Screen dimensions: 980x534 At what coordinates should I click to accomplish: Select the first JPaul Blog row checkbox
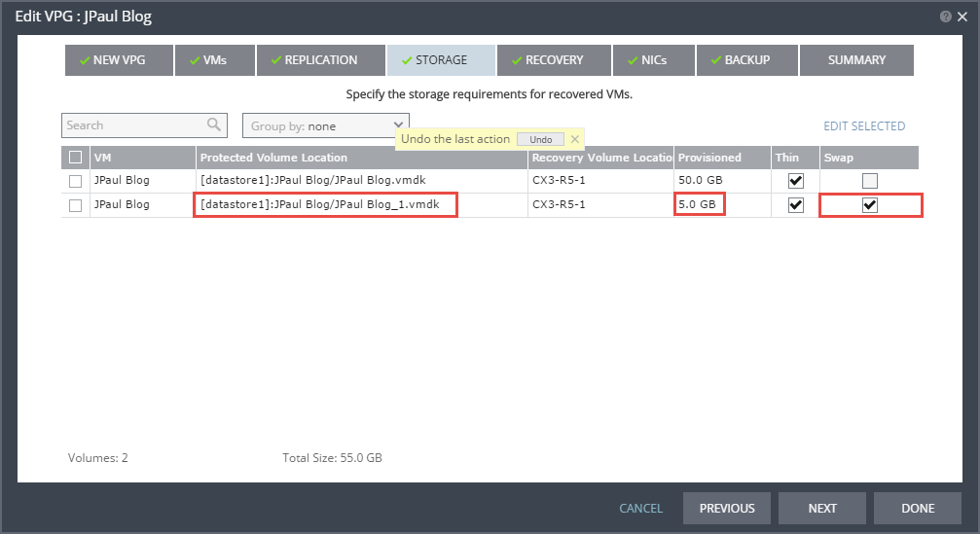tap(76, 181)
